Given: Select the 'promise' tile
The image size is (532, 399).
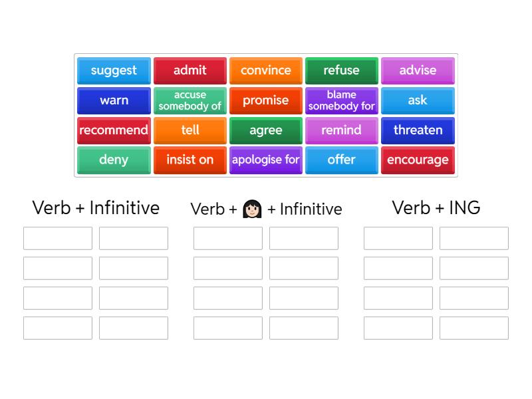Looking at the screenshot, I should (x=266, y=100).
